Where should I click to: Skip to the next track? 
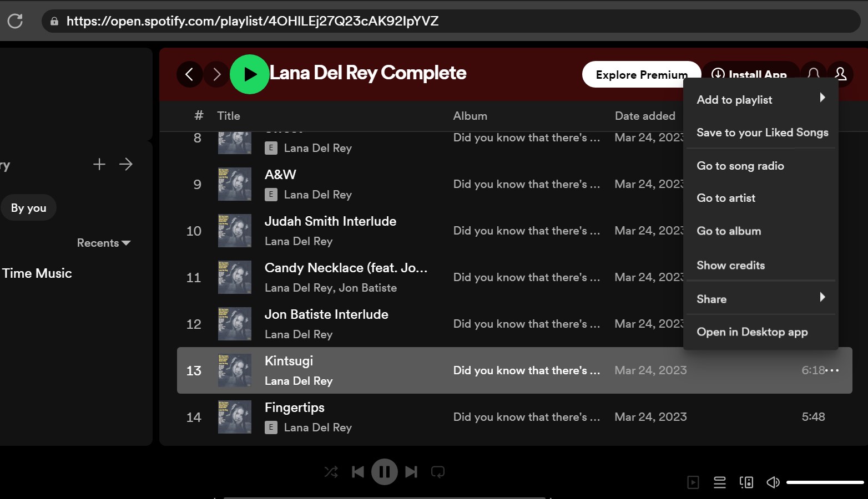411,472
